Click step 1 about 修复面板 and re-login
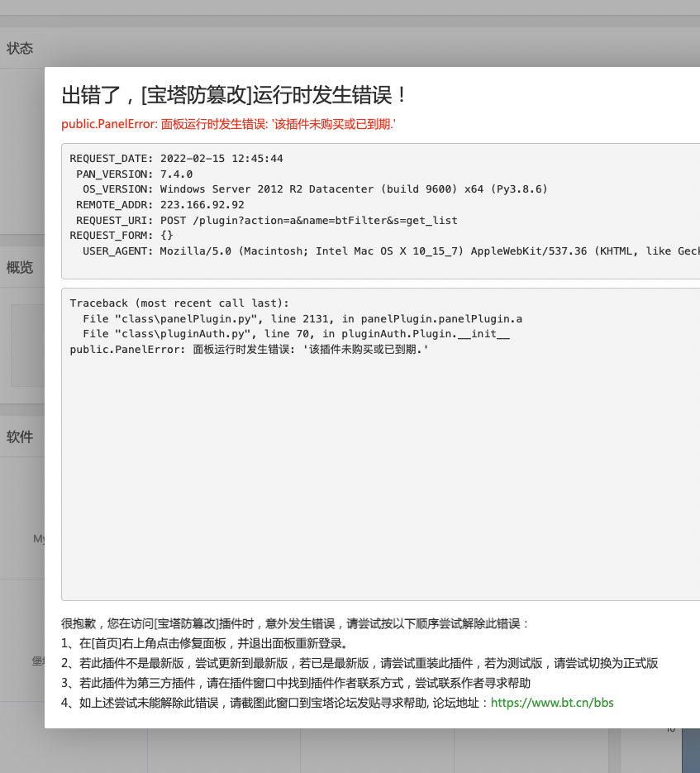700x773 pixels. point(205,643)
